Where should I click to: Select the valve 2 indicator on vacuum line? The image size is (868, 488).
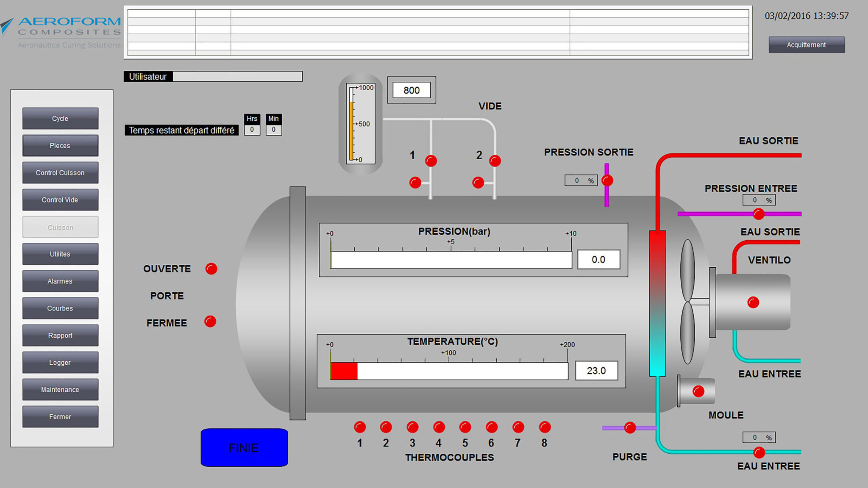tap(495, 160)
